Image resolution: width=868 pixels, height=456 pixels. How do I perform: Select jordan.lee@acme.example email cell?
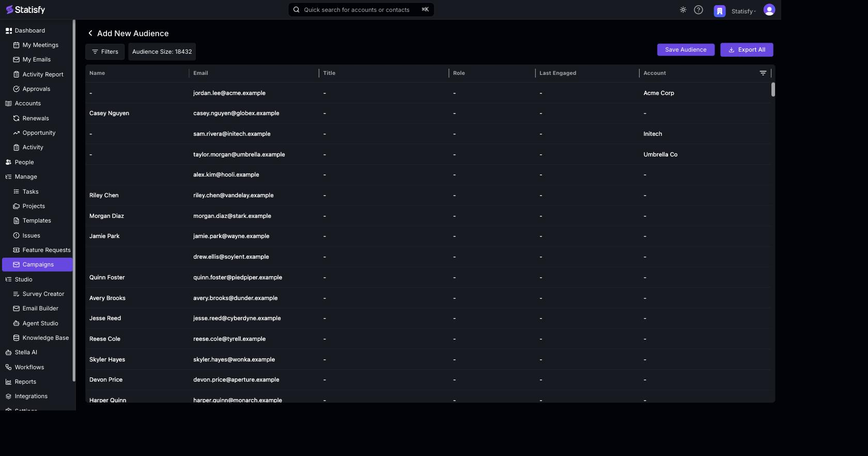click(229, 93)
